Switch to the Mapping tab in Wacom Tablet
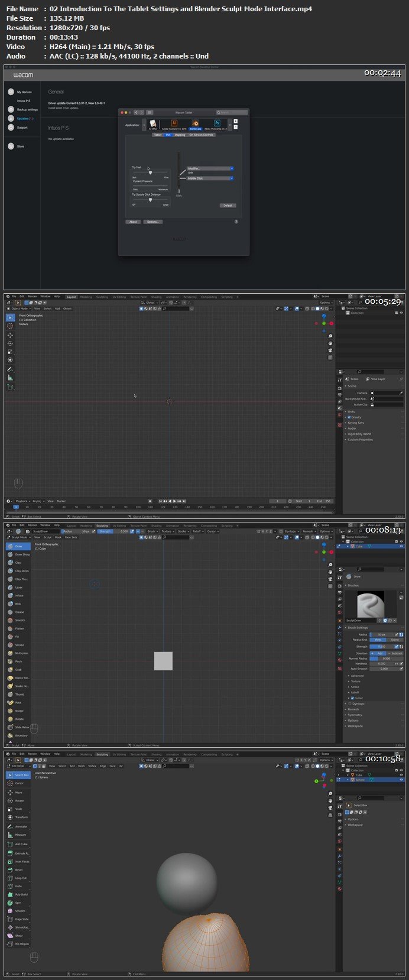The image size is (409, 980). click(x=180, y=135)
